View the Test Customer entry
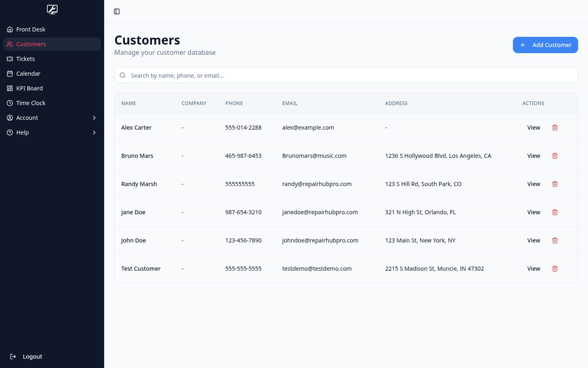The width and height of the screenshot is (588, 368). tap(534, 269)
